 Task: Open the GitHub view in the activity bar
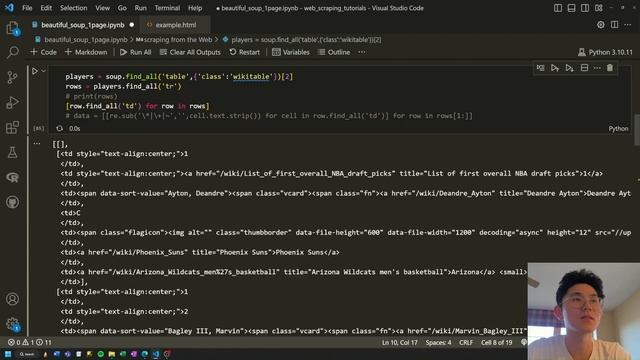point(13,202)
